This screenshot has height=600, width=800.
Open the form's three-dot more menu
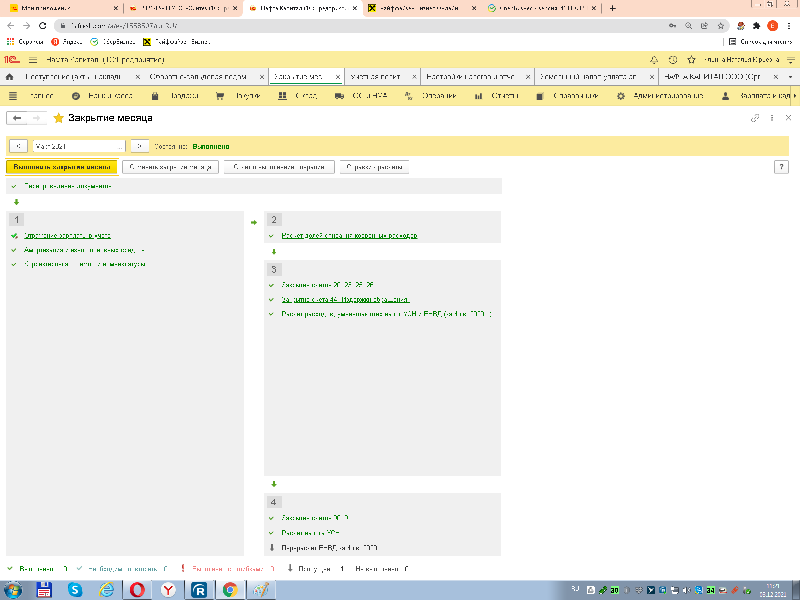click(772, 118)
